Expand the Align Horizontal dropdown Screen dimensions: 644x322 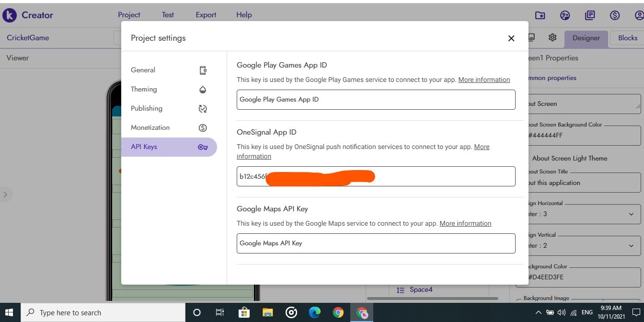(x=631, y=214)
